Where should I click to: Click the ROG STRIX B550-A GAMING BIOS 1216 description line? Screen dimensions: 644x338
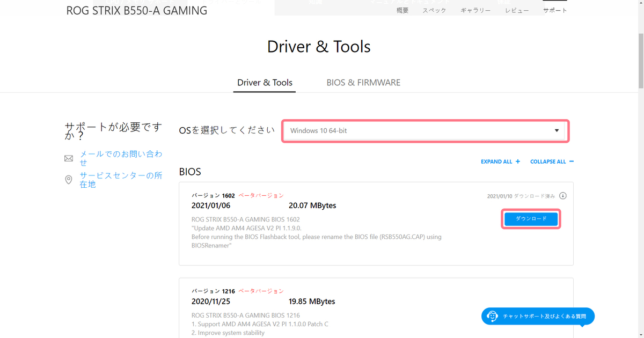click(246, 315)
